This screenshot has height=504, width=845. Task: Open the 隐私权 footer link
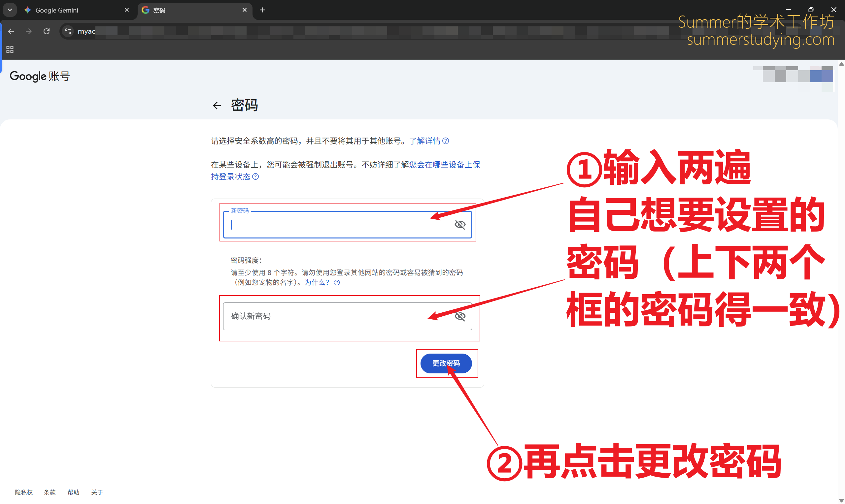tap(24, 492)
